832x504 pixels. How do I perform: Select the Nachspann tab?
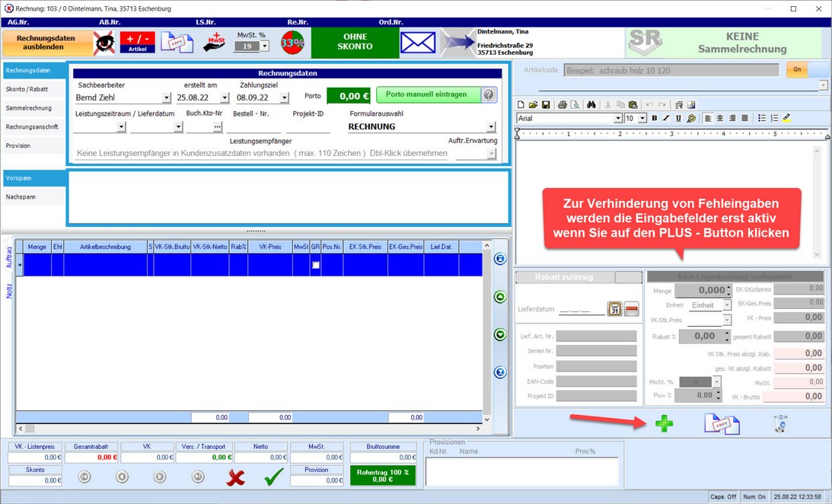(x=22, y=197)
